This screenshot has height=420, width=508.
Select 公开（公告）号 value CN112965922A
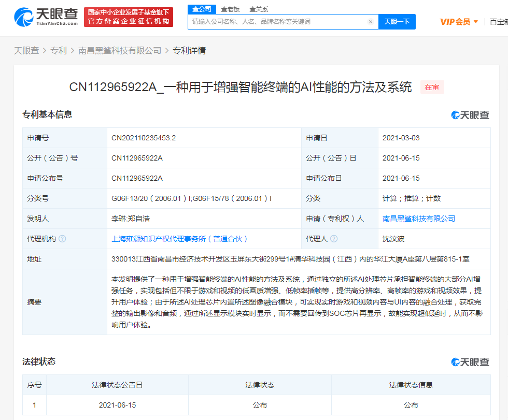click(137, 158)
